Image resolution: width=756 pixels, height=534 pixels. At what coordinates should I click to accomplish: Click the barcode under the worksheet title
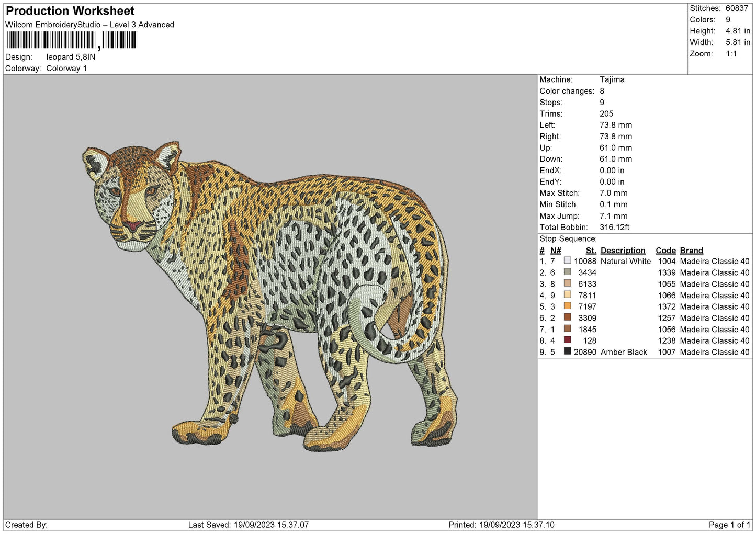(x=72, y=40)
